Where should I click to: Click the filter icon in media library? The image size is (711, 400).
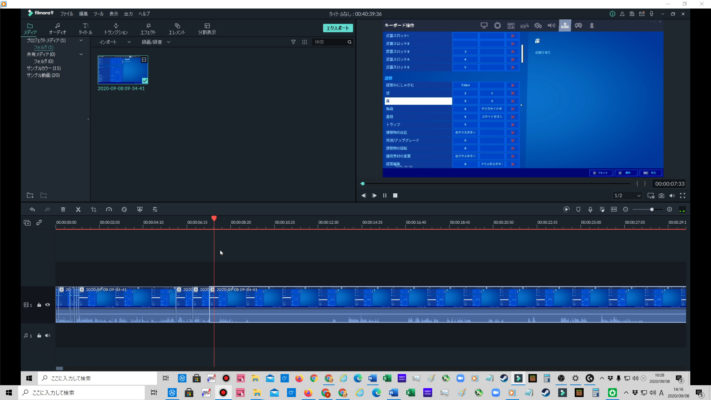[293, 42]
